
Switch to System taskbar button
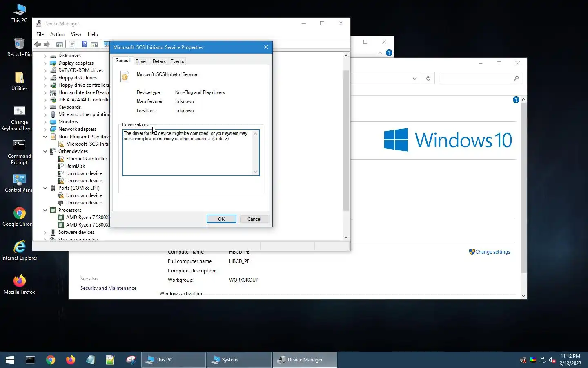(239, 360)
